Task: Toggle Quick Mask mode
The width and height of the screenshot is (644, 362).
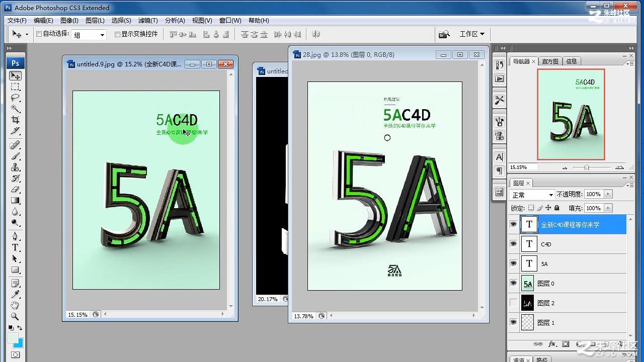Action: coord(16,354)
